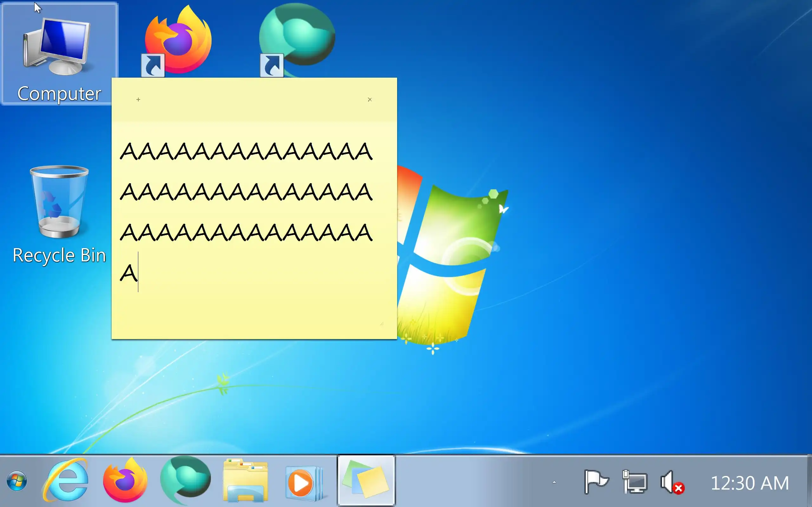Open the Windows Start menu
The width and height of the screenshot is (812, 507).
tap(17, 481)
